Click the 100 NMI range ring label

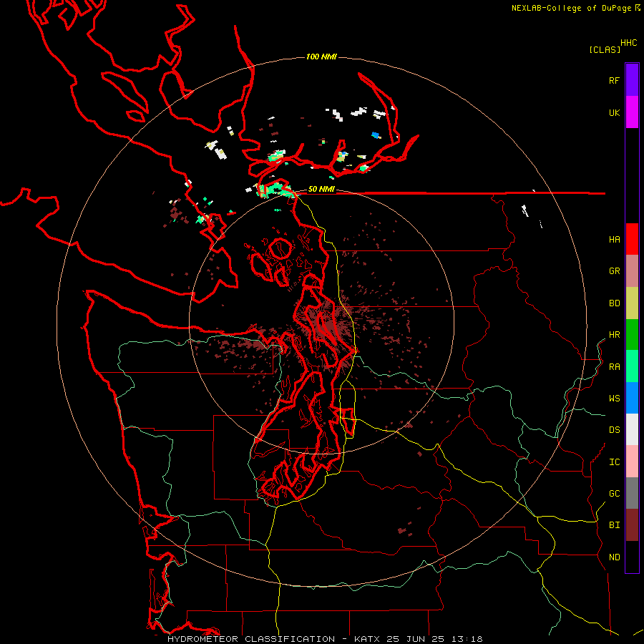pos(321,57)
